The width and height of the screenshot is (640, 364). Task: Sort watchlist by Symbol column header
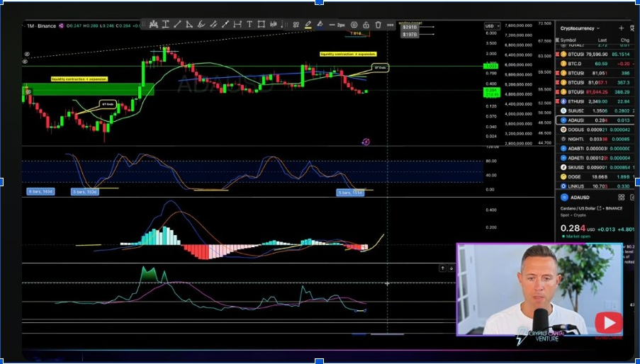568,40
